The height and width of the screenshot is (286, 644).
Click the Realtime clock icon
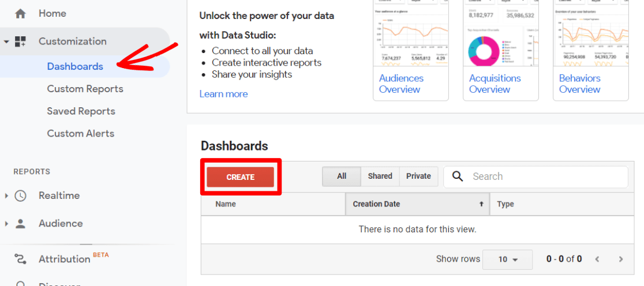[20, 195]
